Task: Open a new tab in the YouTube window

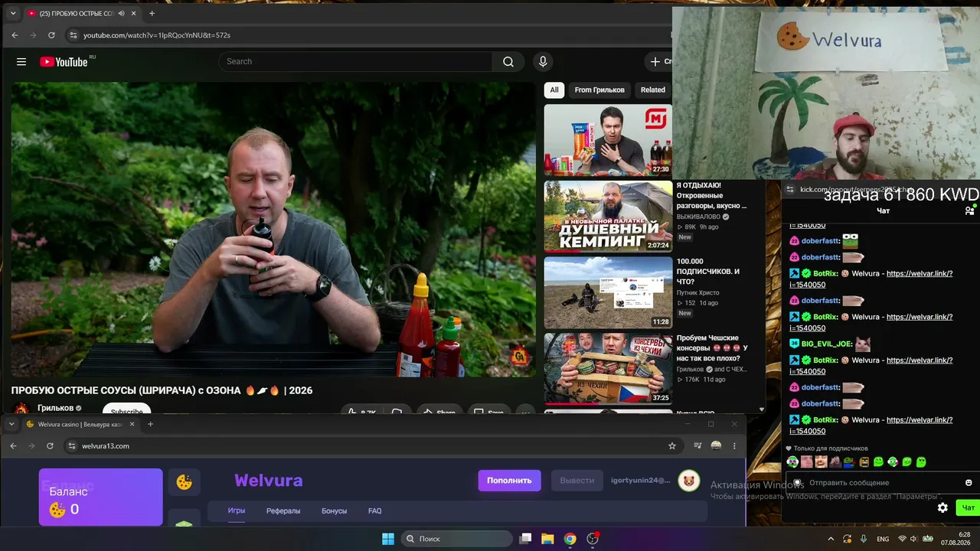Action: 152,13
